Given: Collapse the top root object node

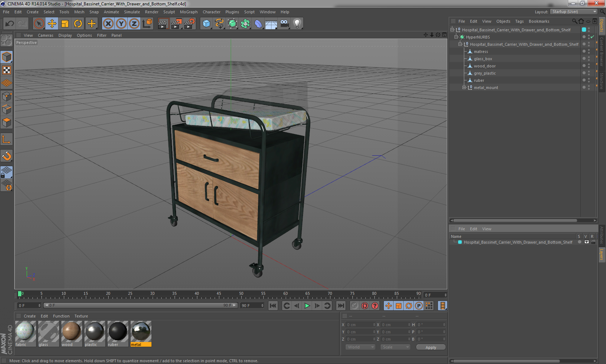Looking at the screenshot, I should [452, 30].
